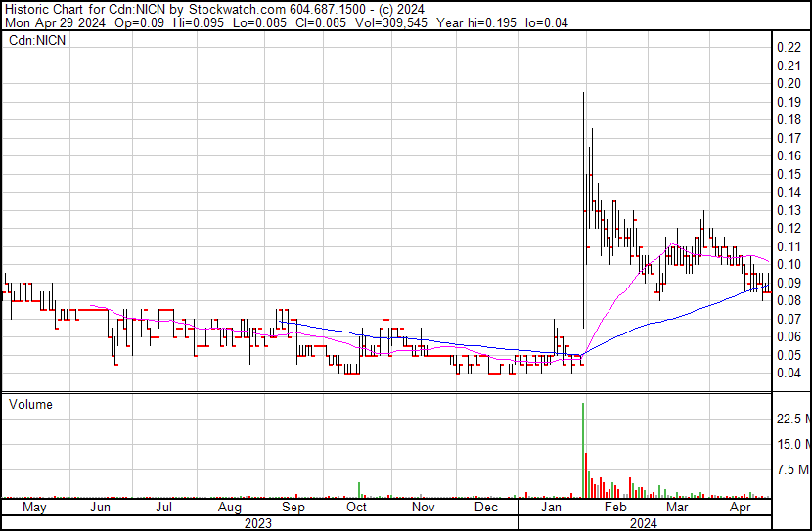Select the Jan month label on timeline
This screenshot has height=531, width=812.
tap(551, 508)
